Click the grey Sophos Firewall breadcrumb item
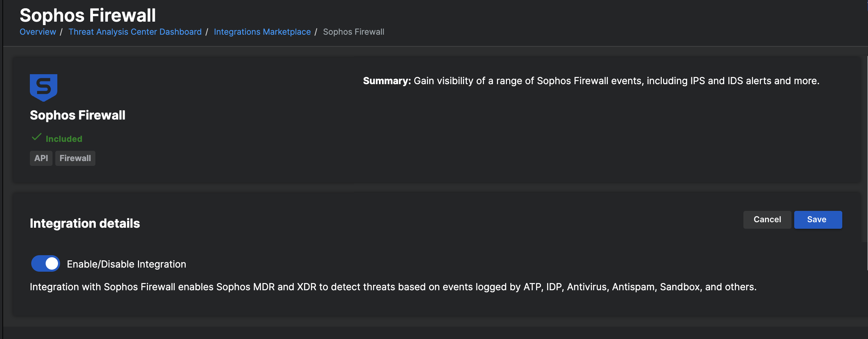 (x=354, y=32)
